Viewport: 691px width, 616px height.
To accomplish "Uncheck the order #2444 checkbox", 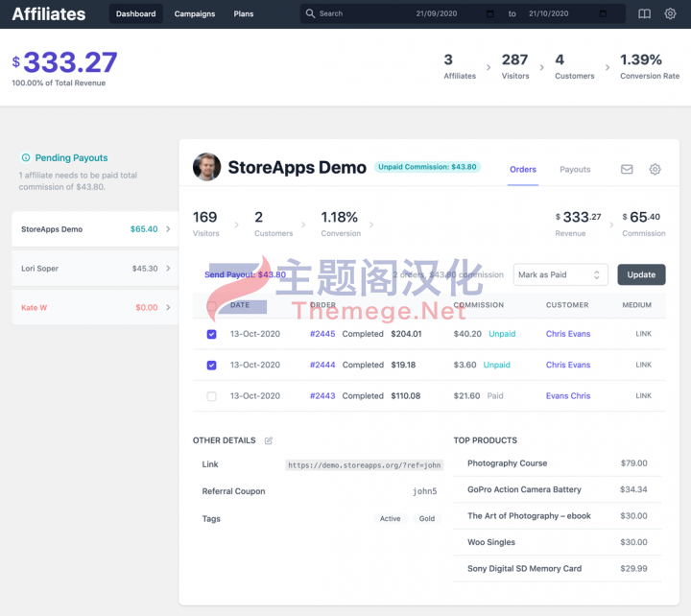I will click(x=211, y=365).
